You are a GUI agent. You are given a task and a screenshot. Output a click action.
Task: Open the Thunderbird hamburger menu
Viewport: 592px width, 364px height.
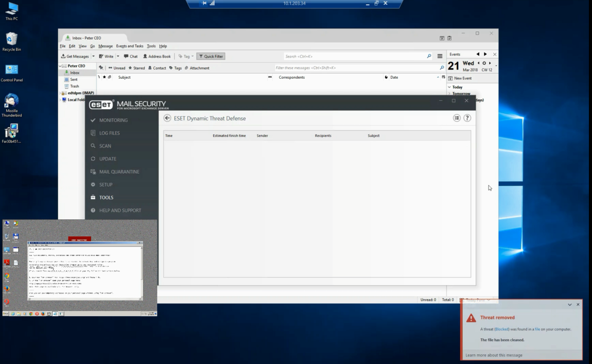tap(440, 56)
